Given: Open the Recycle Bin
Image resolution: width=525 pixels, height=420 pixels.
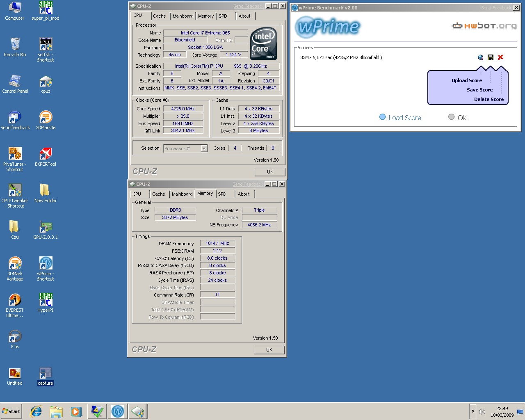Looking at the screenshot, I should pyautogui.click(x=15, y=47).
